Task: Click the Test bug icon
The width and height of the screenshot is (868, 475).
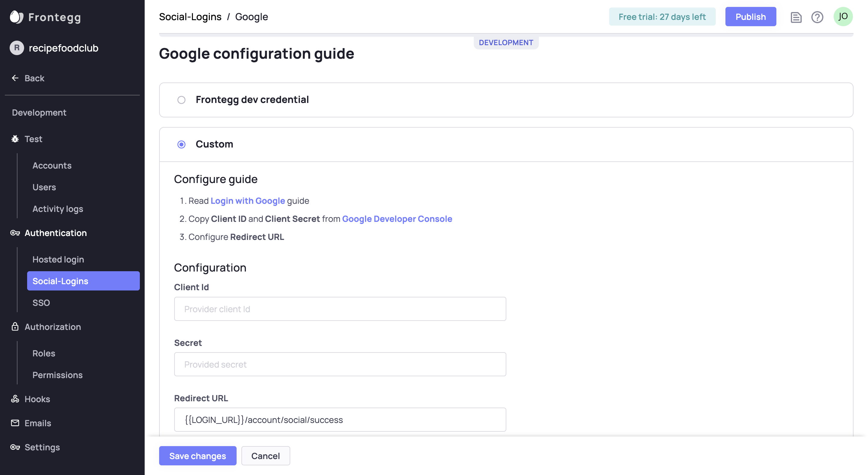Action: coord(15,139)
